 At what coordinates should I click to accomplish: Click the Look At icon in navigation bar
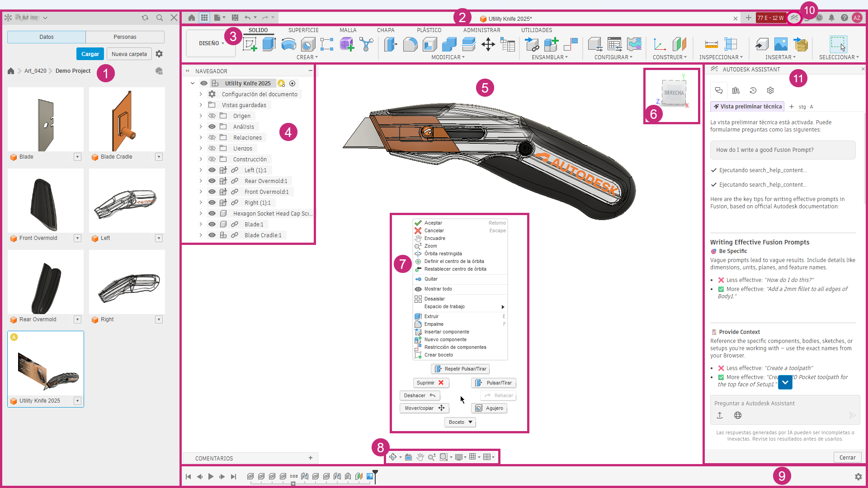(408, 457)
